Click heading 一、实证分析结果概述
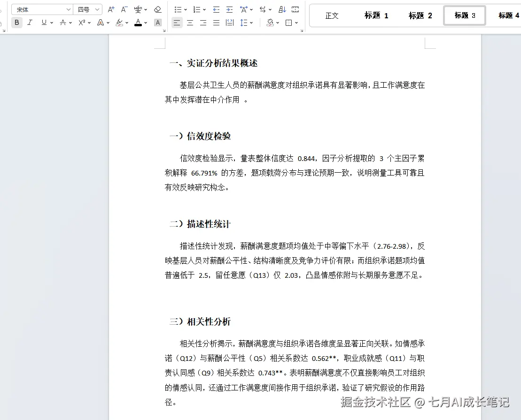The height and width of the screenshot is (420, 521). 214,63
